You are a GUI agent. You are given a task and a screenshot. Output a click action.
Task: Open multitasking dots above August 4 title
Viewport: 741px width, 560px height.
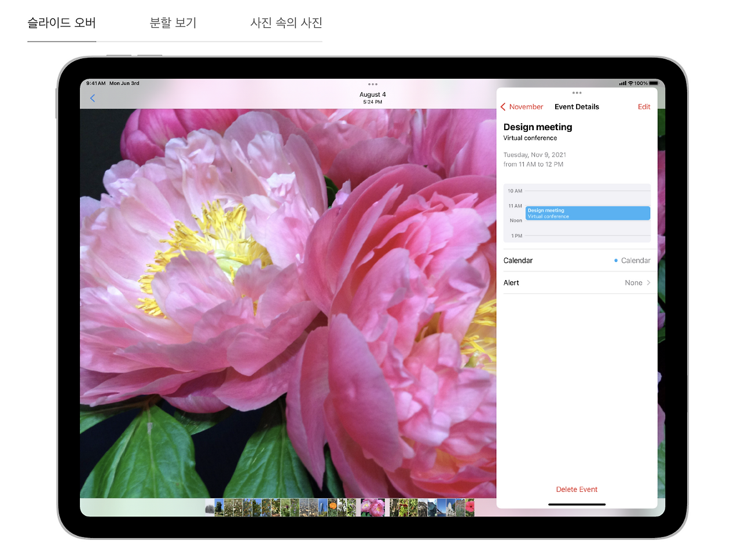pos(373,84)
